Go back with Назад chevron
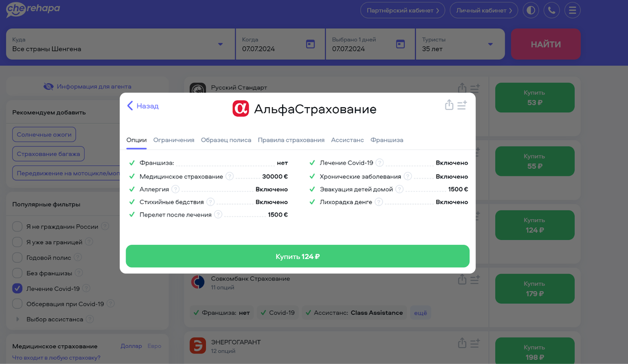The image size is (628, 364). (x=143, y=106)
